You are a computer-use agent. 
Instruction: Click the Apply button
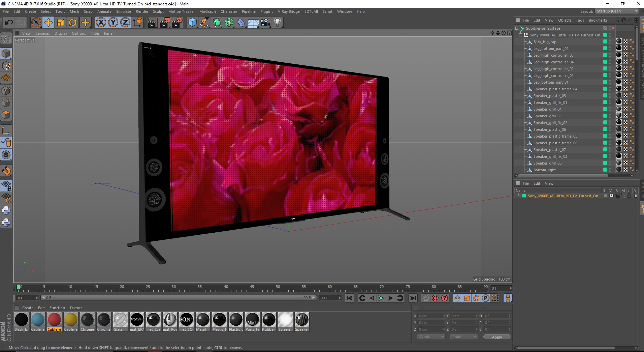(x=497, y=337)
